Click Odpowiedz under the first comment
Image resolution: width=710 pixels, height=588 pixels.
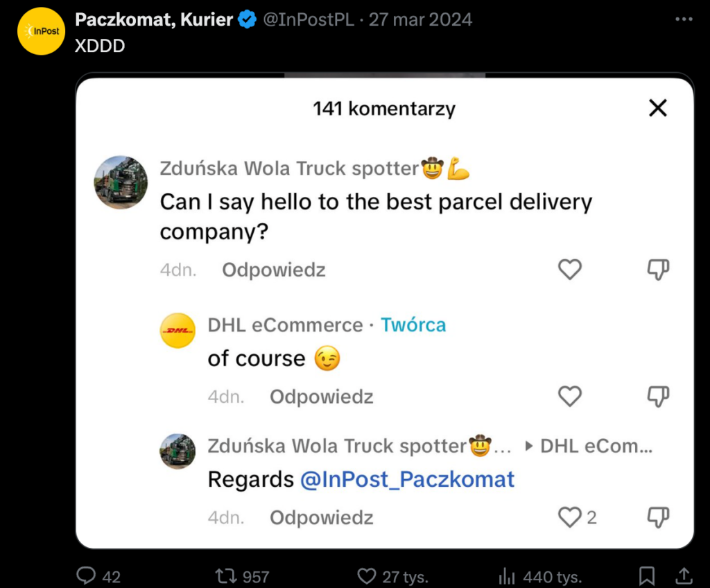click(x=273, y=270)
